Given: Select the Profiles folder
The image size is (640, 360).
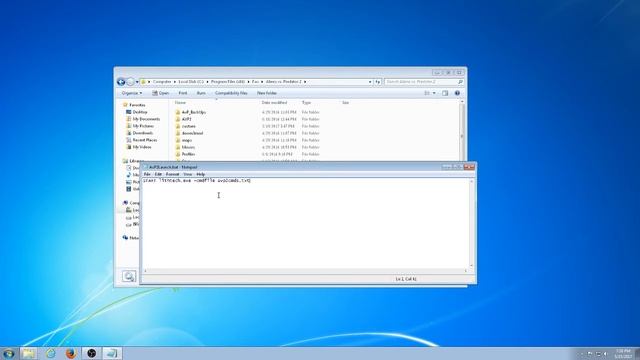Looking at the screenshot, I should coord(188,154).
